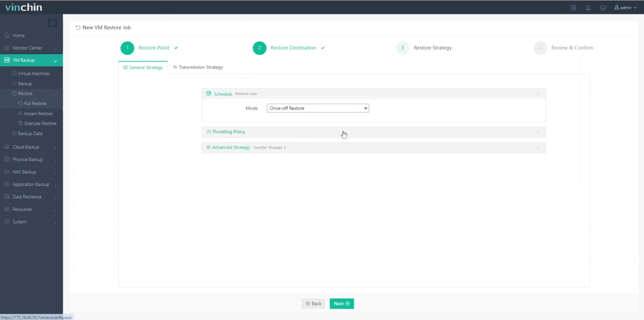The width and height of the screenshot is (644, 320).
Task: Click the Transfer Threads: 3 text
Action: point(269,148)
